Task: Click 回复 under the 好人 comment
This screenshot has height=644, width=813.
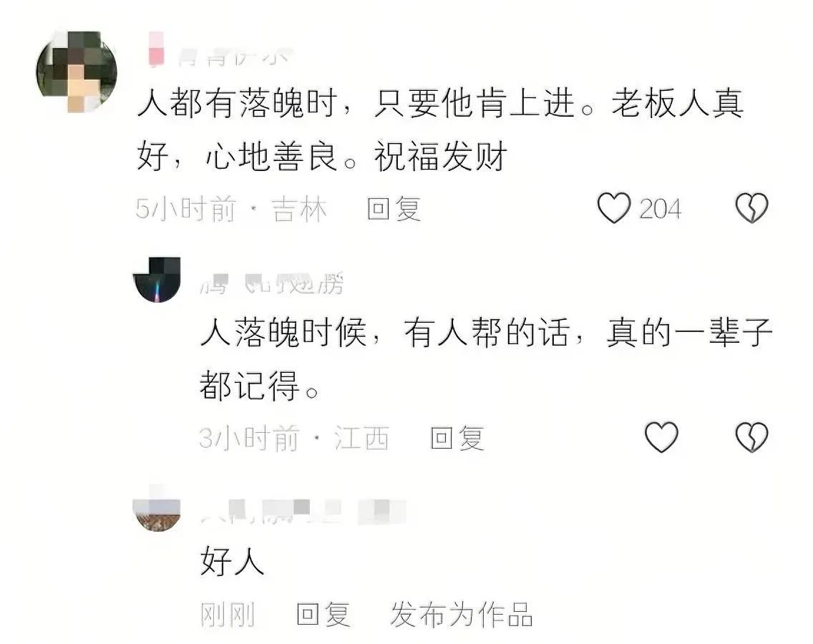Action: (x=323, y=615)
